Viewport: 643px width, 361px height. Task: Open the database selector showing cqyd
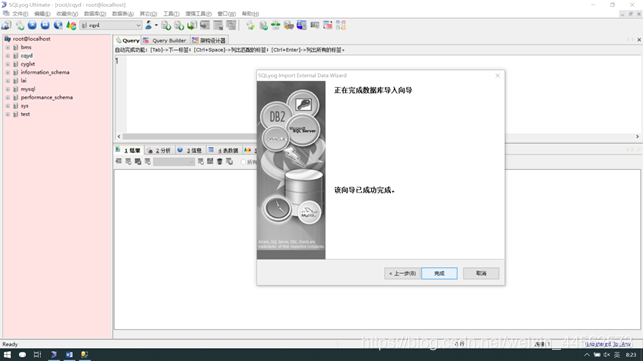[111, 25]
